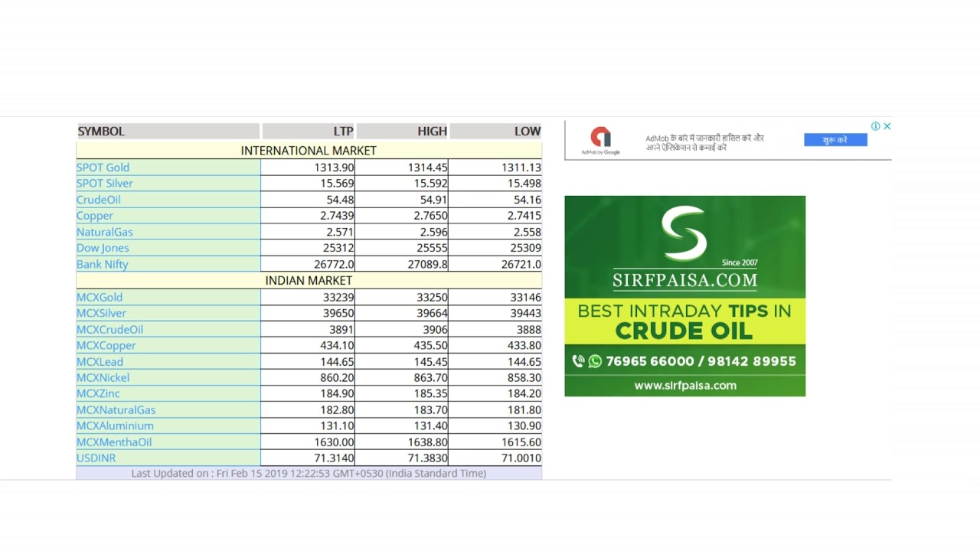Image resolution: width=980 pixels, height=551 pixels.
Task: Click the HIGH column header
Action: click(432, 131)
